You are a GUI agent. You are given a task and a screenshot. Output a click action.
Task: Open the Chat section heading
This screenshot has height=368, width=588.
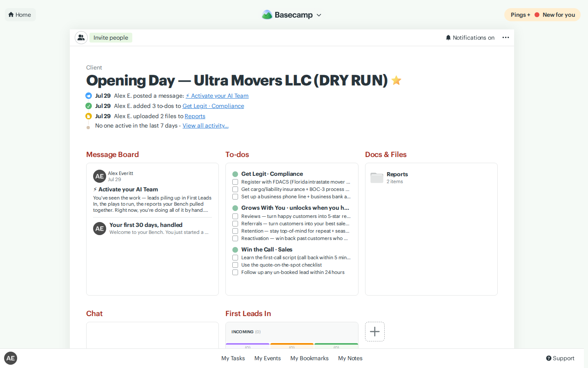click(x=94, y=314)
